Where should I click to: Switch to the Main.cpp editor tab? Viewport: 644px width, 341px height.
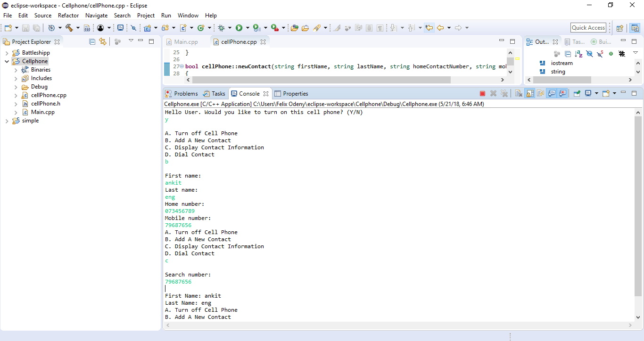tap(186, 41)
